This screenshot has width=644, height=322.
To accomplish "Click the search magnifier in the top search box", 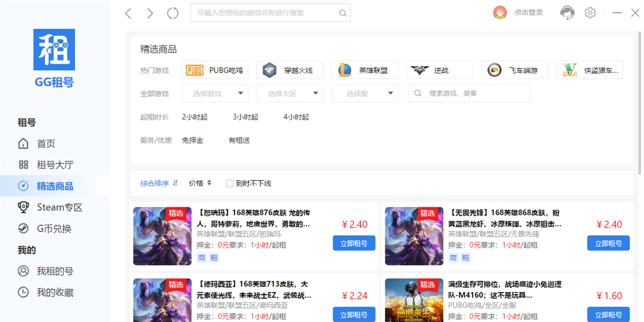I will (x=342, y=13).
